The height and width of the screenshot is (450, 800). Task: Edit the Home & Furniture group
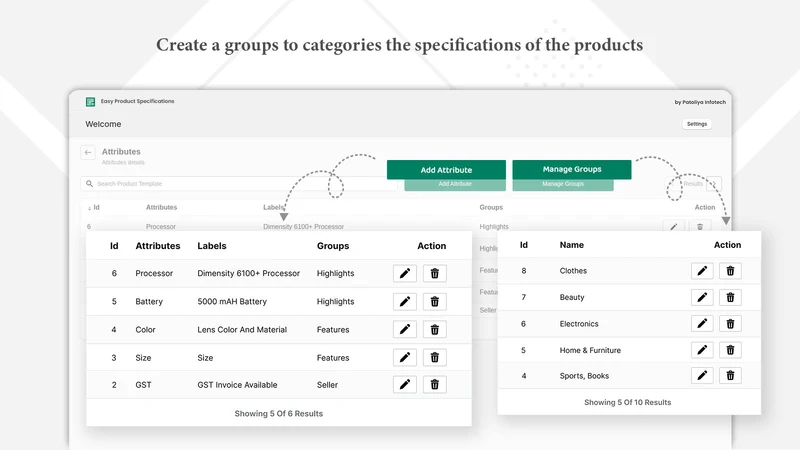click(702, 350)
